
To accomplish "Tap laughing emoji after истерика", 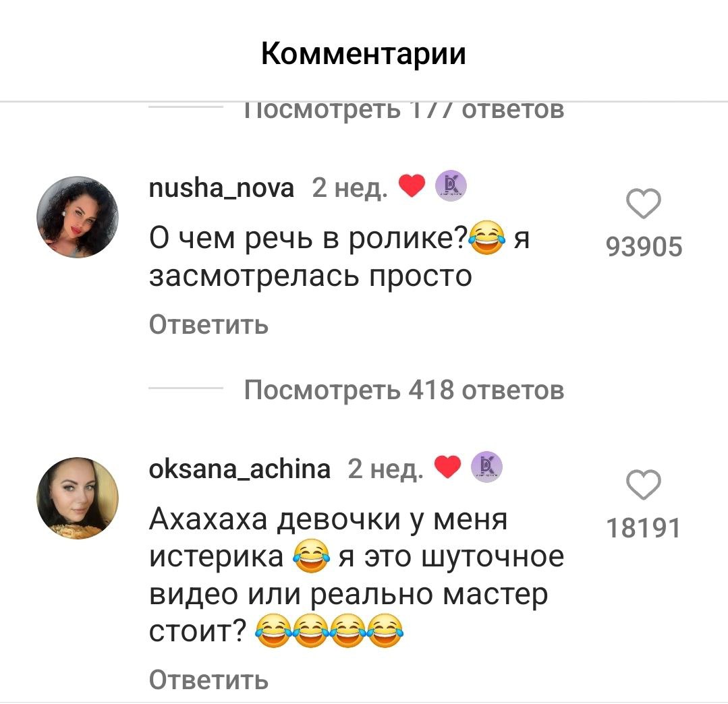I will click(x=312, y=556).
